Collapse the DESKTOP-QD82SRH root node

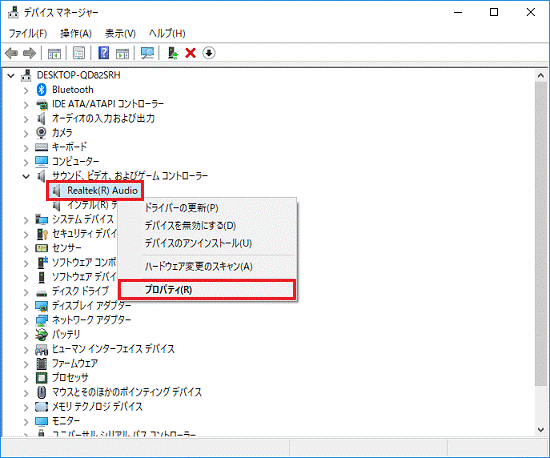point(11,75)
